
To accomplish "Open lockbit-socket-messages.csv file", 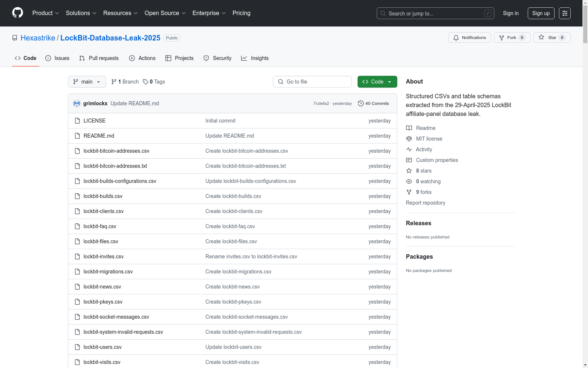I will [x=116, y=317].
